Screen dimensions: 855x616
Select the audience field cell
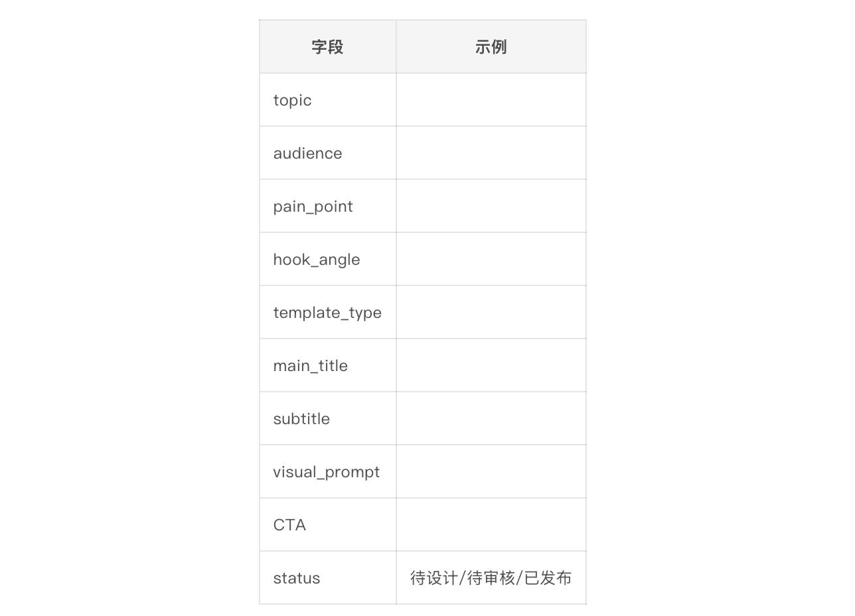coord(328,153)
